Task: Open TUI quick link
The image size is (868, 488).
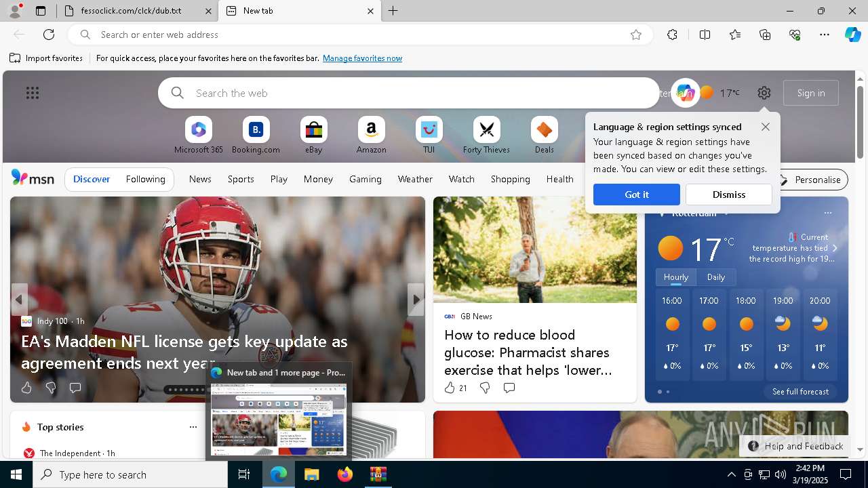Action: pos(429,136)
